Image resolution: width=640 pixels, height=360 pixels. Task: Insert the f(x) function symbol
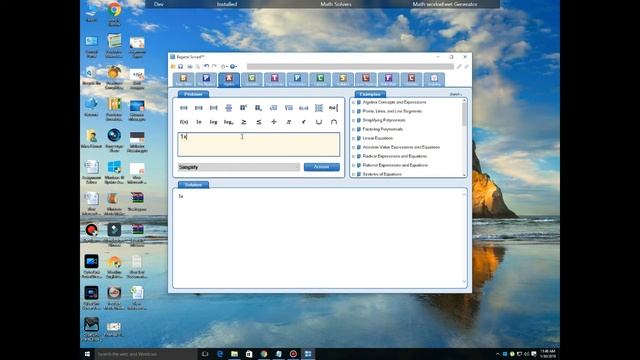(184, 122)
